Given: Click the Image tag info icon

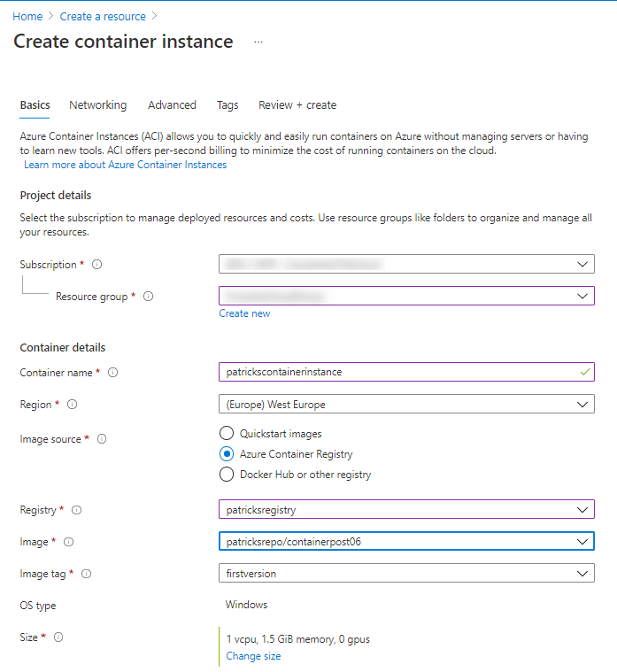Looking at the screenshot, I should 87,574.
